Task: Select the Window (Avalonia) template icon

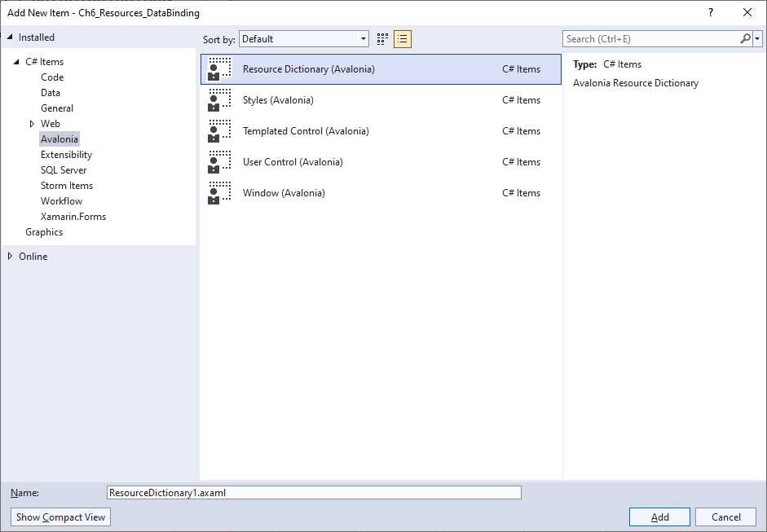Action: [x=218, y=193]
